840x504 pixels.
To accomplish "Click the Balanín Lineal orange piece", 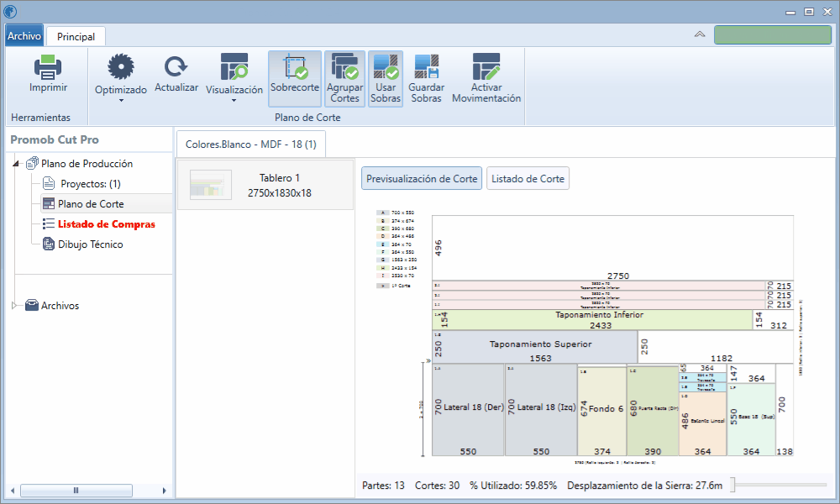I will (702, 423).
